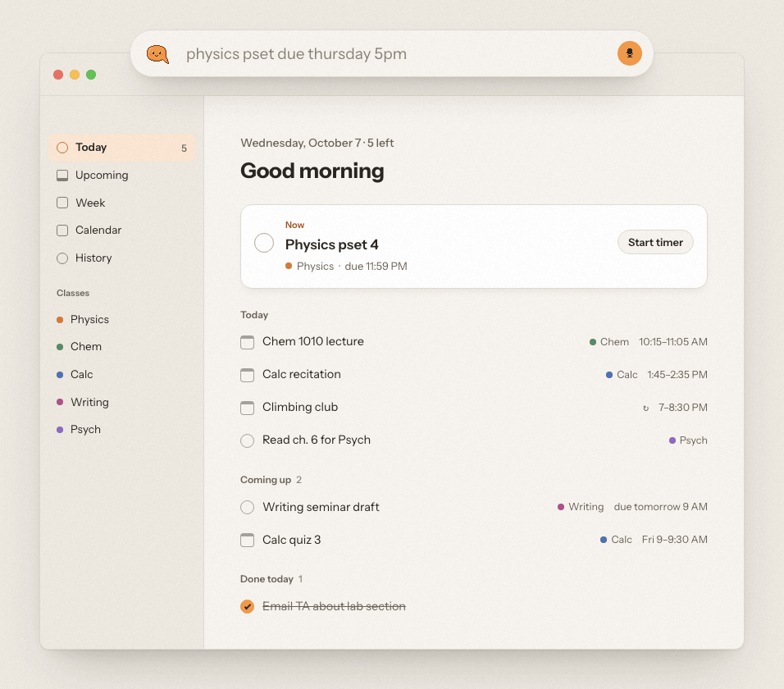The width and height of the screenshot is (784, 689).
Task: Click the 10:15–11:05 AM time label
Action: coord(673,342)
